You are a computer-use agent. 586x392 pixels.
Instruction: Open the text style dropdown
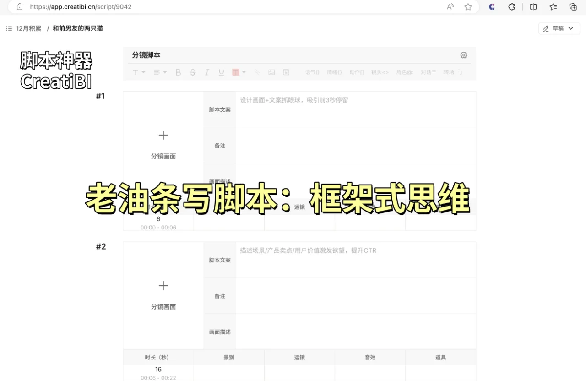pos(139,72)
